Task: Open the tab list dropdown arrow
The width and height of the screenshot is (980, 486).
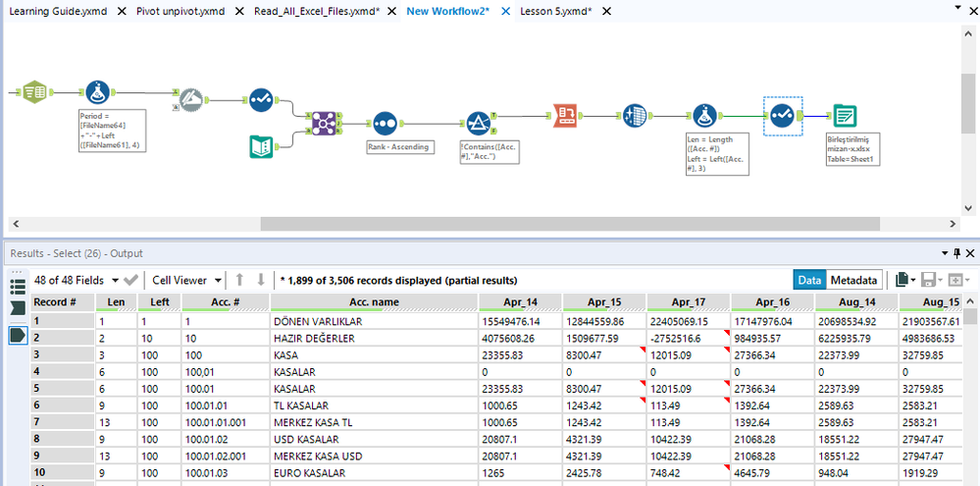Action: (x=958, y=7)
